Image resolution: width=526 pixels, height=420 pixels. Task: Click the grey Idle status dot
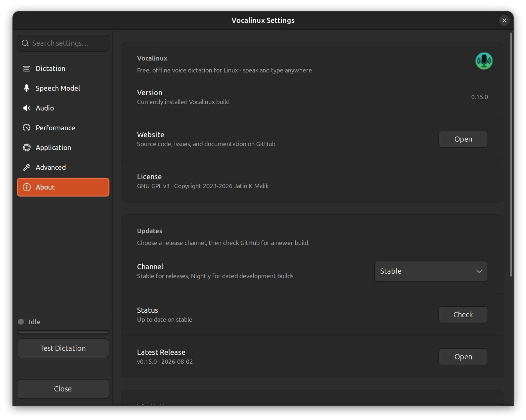click(21, 322)
